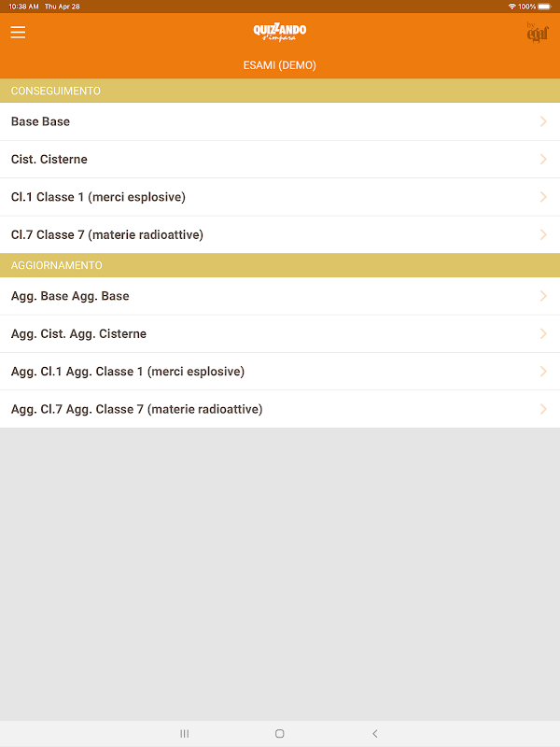Open Android recent apps button
The height and width of the screenshot is (747, 560).
[x=185, y=734]
